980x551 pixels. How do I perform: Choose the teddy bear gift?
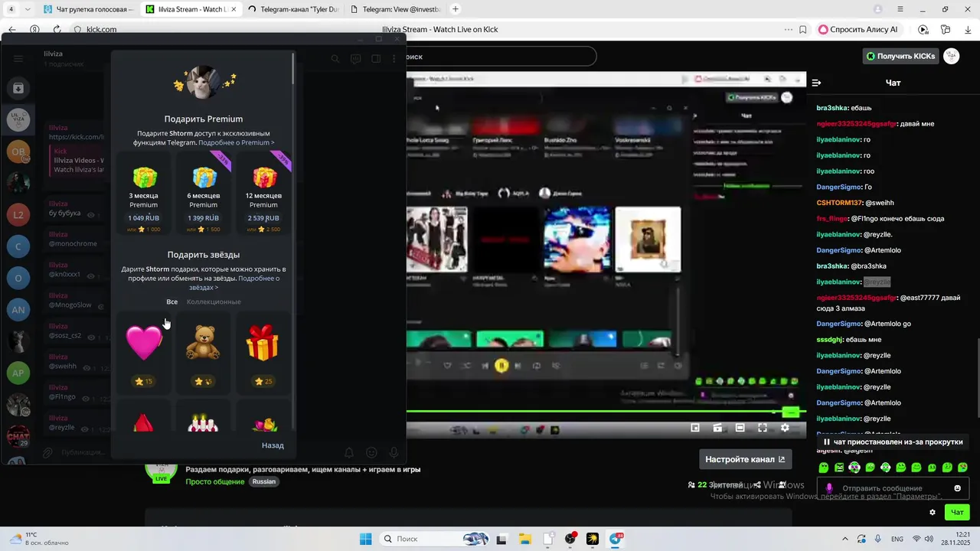pos(204,354)
